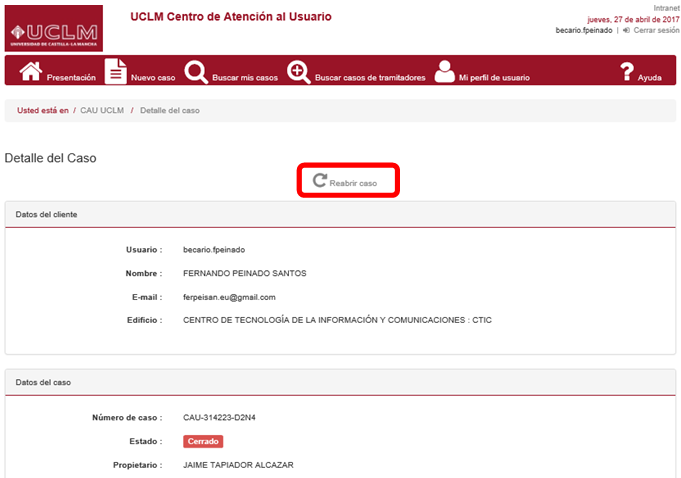Click the red Cerrado status badge

203,441
